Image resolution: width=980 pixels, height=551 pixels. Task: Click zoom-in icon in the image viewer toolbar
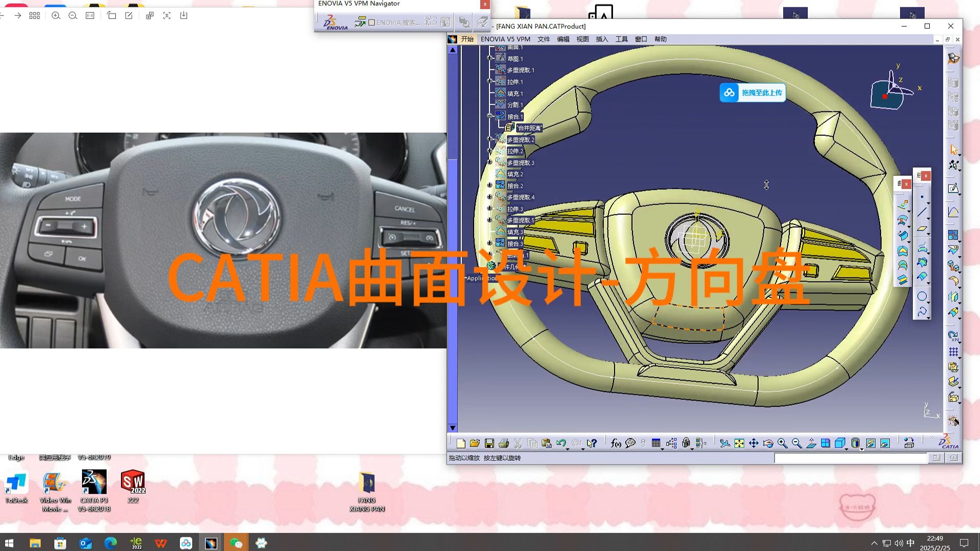point(56,15)
